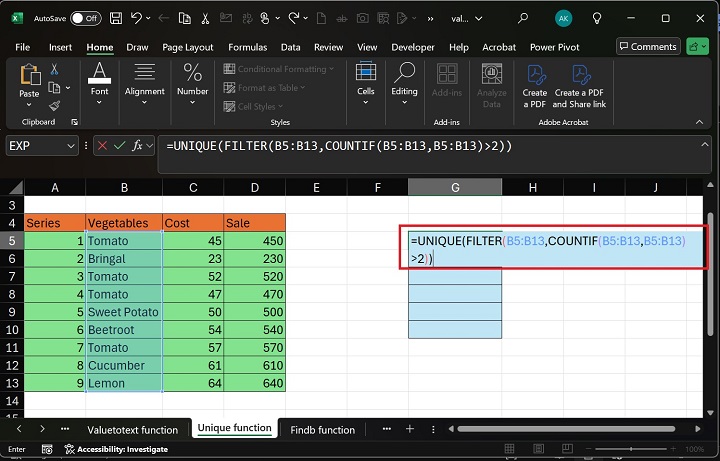Click the Format Painter brush icon

click(x=55, y=105)
